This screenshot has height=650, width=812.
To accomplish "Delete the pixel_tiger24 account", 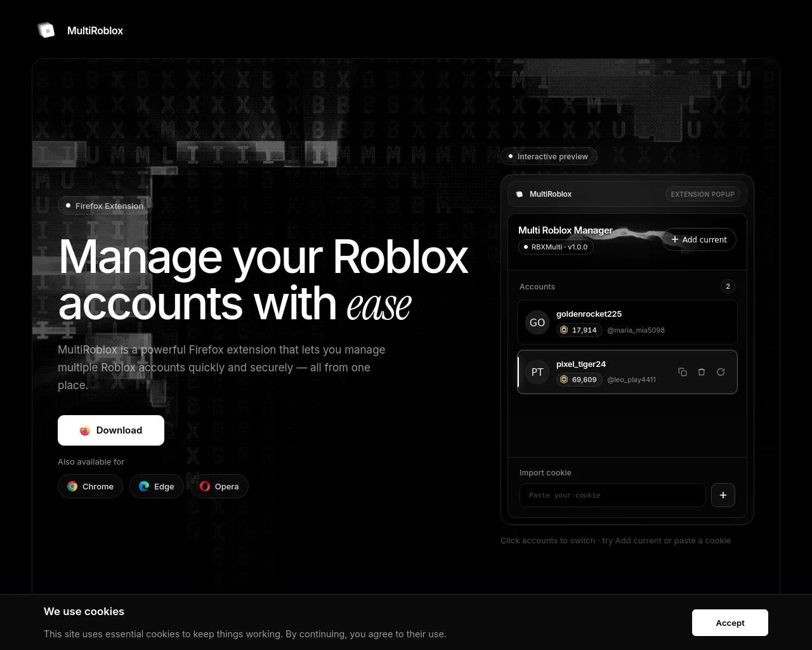I will pos(702,372).
